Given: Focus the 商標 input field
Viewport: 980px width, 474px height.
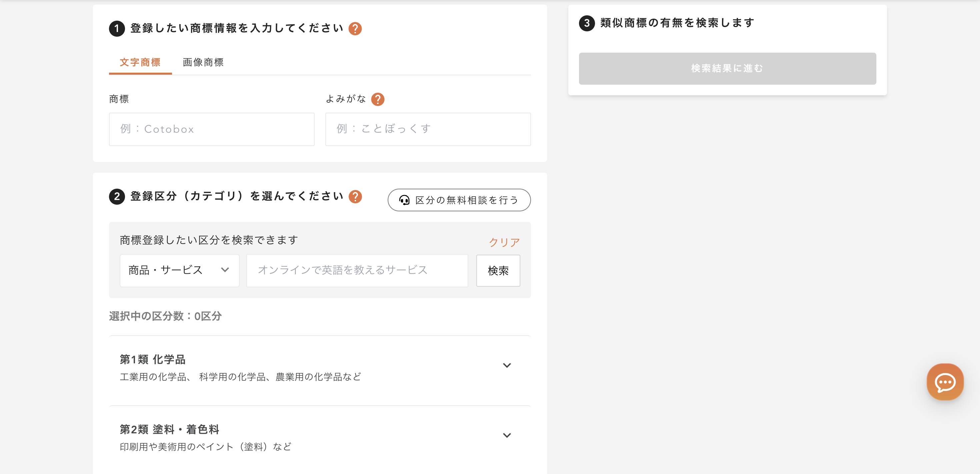Looking at the screenshot, I should pyautogui.click(x=212, y=129).
